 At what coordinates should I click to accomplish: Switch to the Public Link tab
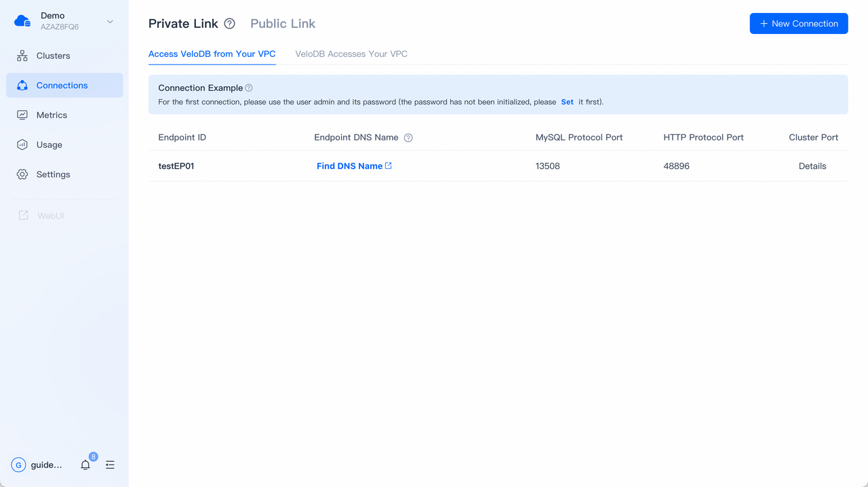[x=283, y=23]
